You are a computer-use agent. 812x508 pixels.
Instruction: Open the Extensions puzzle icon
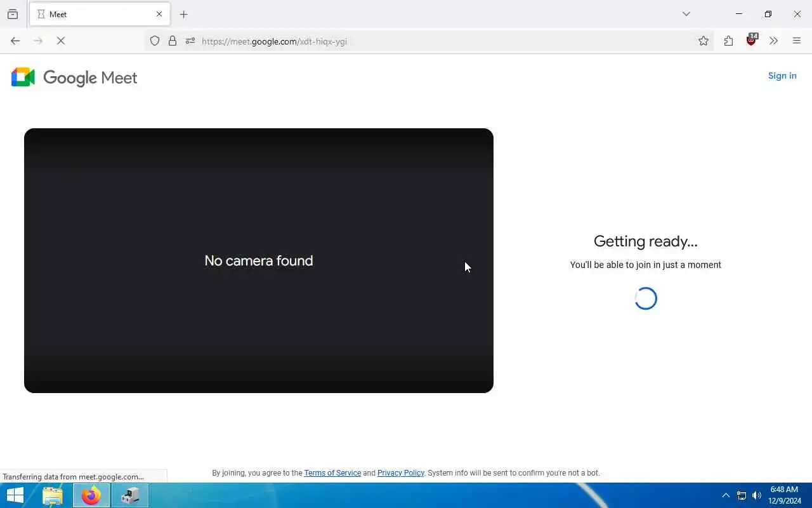coord(728,41)
